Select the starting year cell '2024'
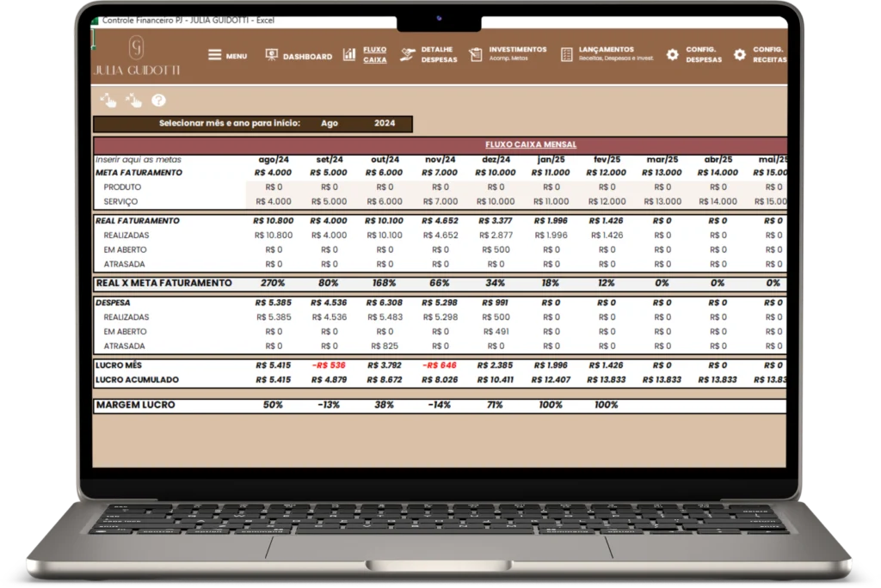 385,124
